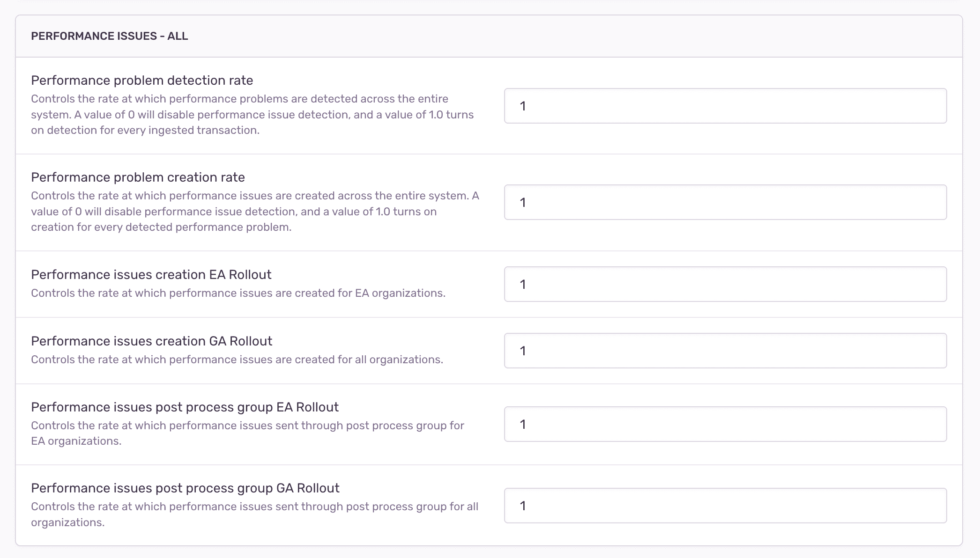Click the EA organizations description under creation EA Rollout
Image resolution: width=980 pixels, height=558 pixels.
[x=238, y=293]
